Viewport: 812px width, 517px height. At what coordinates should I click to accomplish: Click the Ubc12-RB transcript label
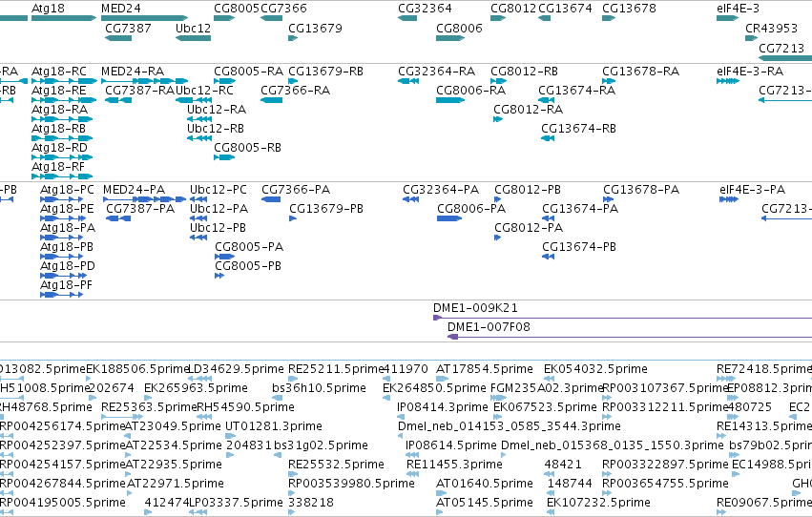(216, 129)
